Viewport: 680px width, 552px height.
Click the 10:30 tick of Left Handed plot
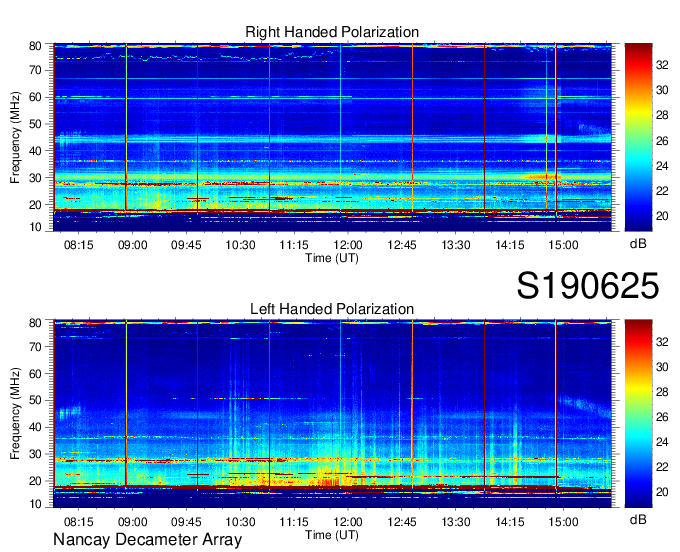[240, 522]
